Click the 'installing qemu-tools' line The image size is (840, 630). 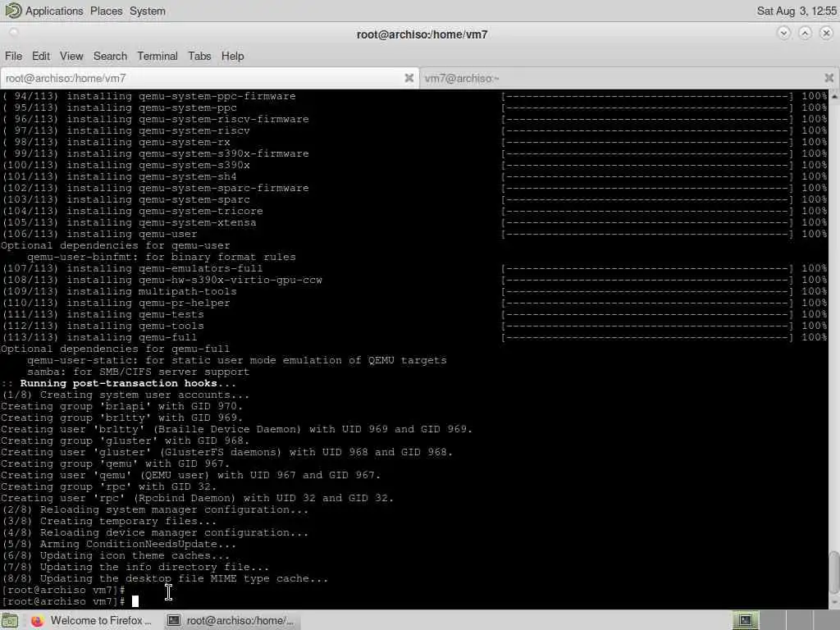(x=103, y=326)
